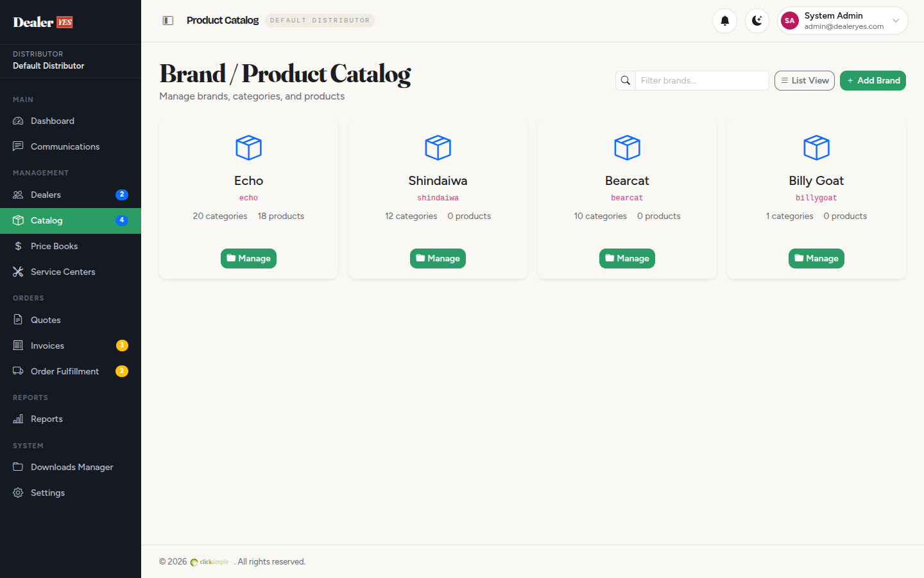Open Invoices in the sidebar

pyautogui.click(x=71, y=346)
